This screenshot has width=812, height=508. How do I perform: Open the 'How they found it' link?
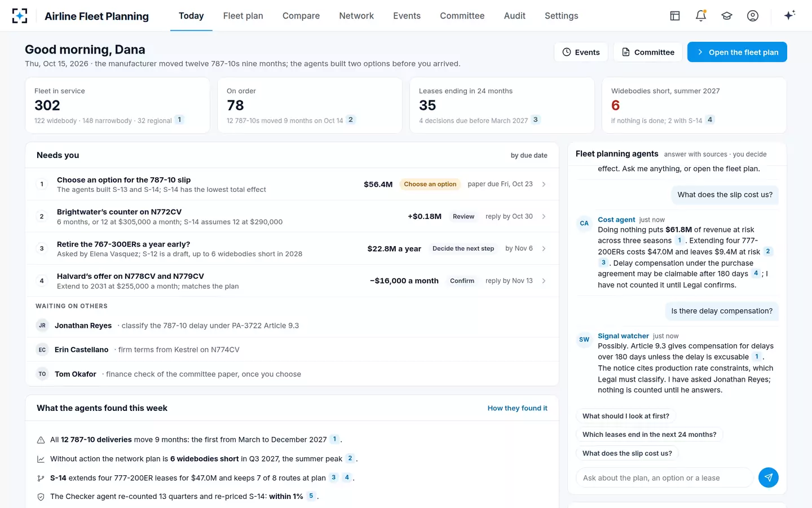(x=518, y=408)
